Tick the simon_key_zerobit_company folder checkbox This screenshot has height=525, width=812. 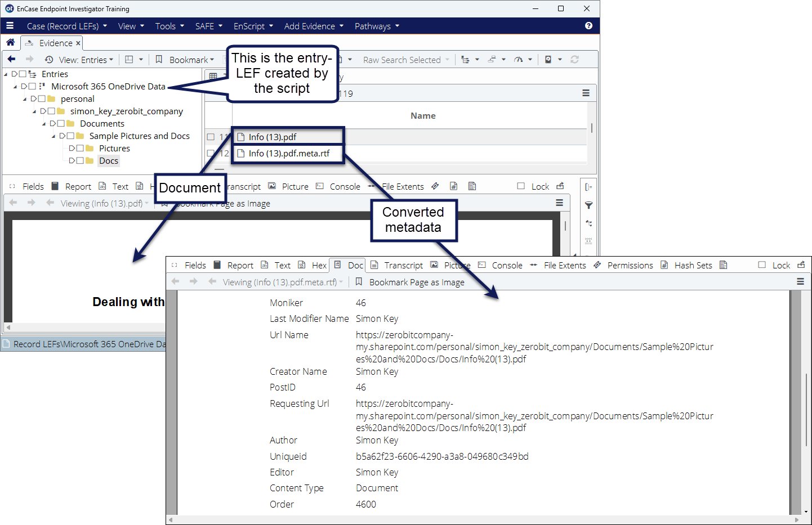pos(51,111)
